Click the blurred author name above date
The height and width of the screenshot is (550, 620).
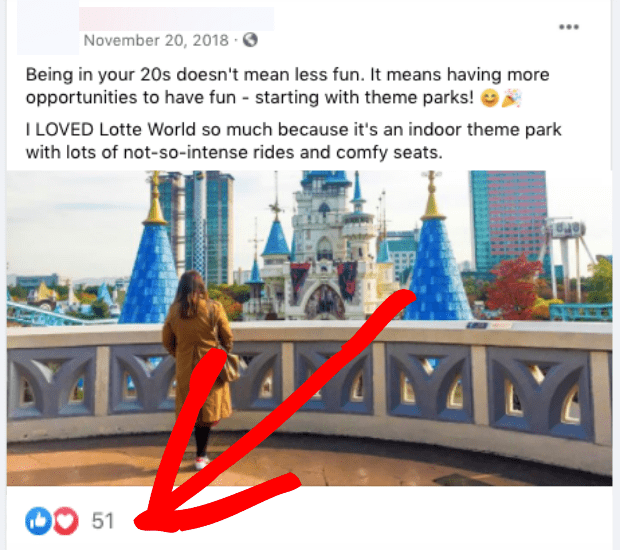coord(177,19)
